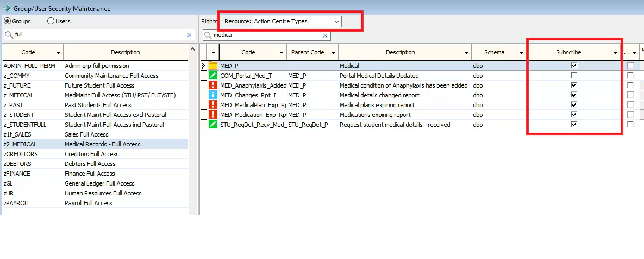Sort groups by the Description column header
Image resolution: width=644 pixels, height=259 pixels.
[126, 52]
